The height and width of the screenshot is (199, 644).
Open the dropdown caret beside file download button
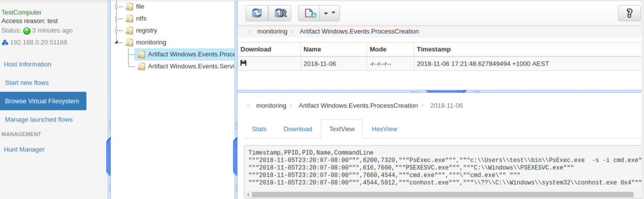coord(330,13)
